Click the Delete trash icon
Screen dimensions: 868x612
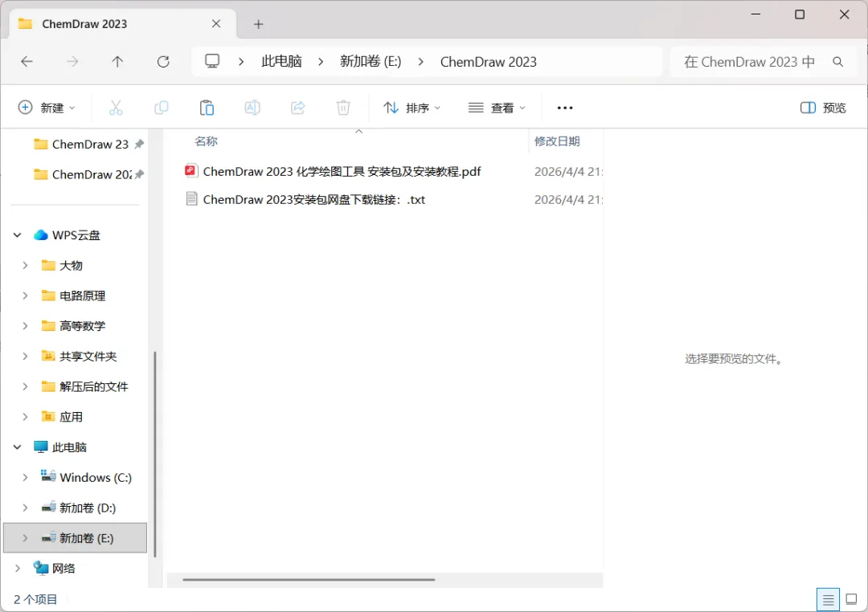pos(343,108)
